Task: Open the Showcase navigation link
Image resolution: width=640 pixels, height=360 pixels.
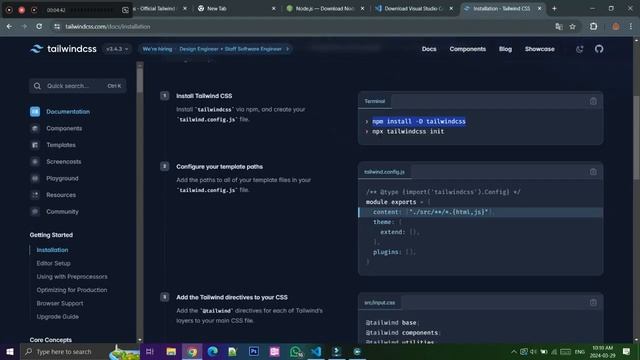Action: point(539,49)
